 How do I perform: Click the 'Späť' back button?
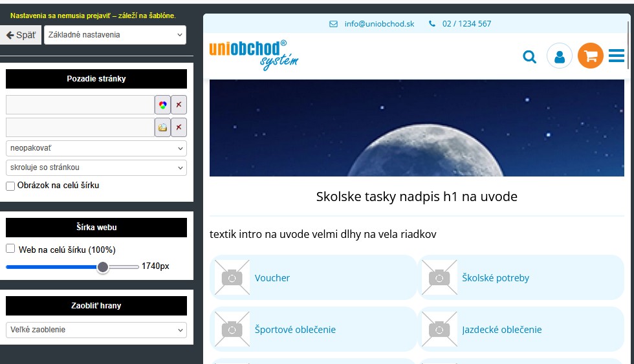tap(21, 35)
